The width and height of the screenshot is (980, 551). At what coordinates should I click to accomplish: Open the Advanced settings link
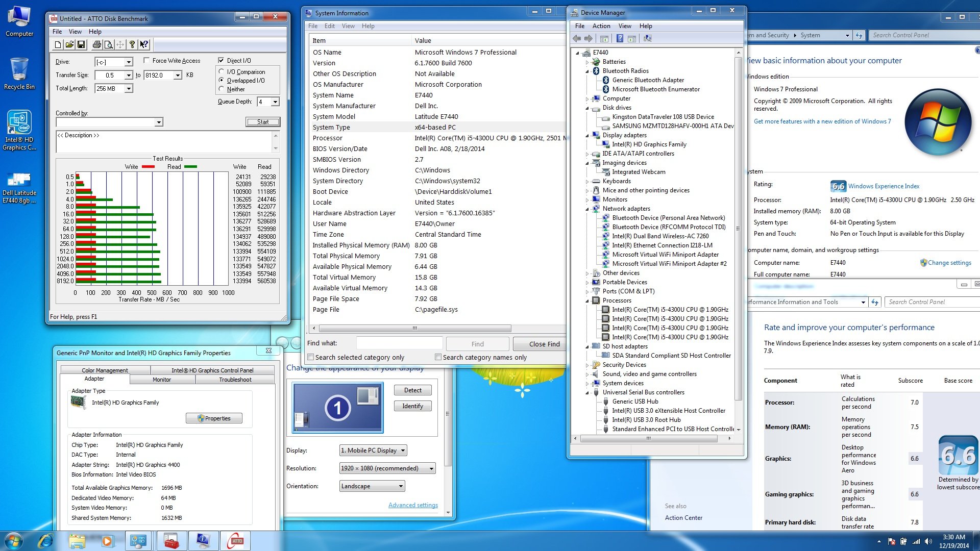pos(413,505)
